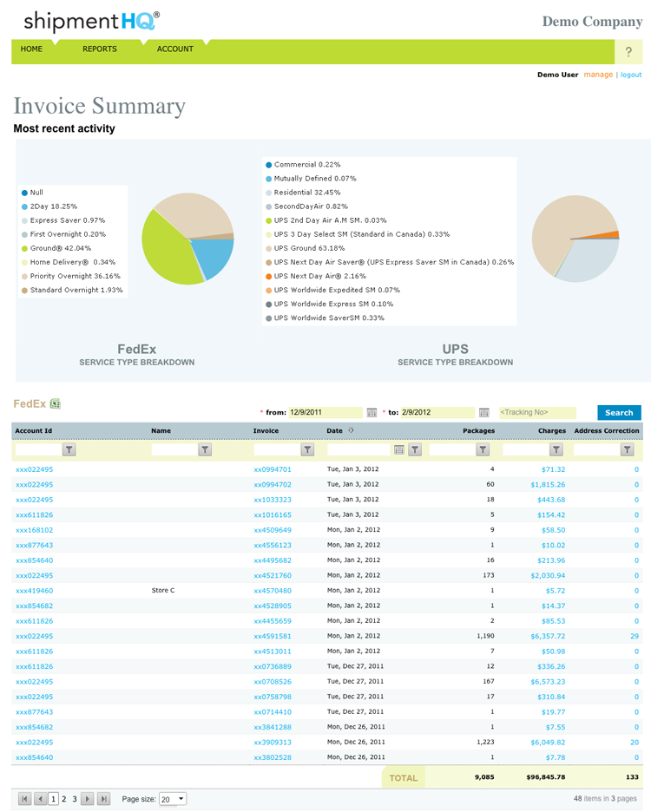Click the Priority Overnight 36.16% legend entry
651x812 pixels.
[x=71, y=277]
